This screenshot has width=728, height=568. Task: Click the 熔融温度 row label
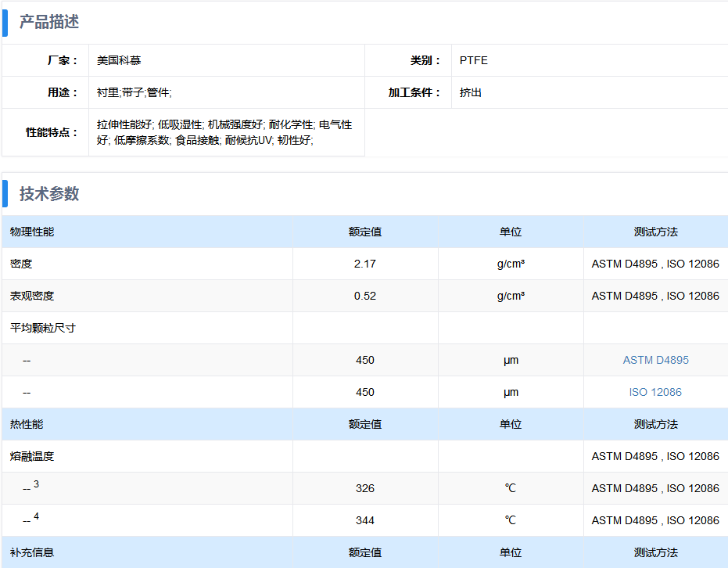pos(32,456)
